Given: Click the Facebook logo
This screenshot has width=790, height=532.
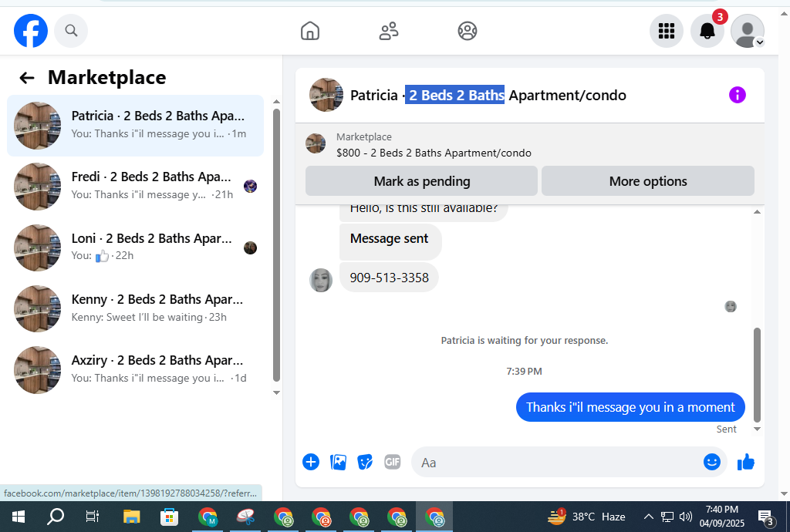Looking at the screenshot, I should [31, 31].
